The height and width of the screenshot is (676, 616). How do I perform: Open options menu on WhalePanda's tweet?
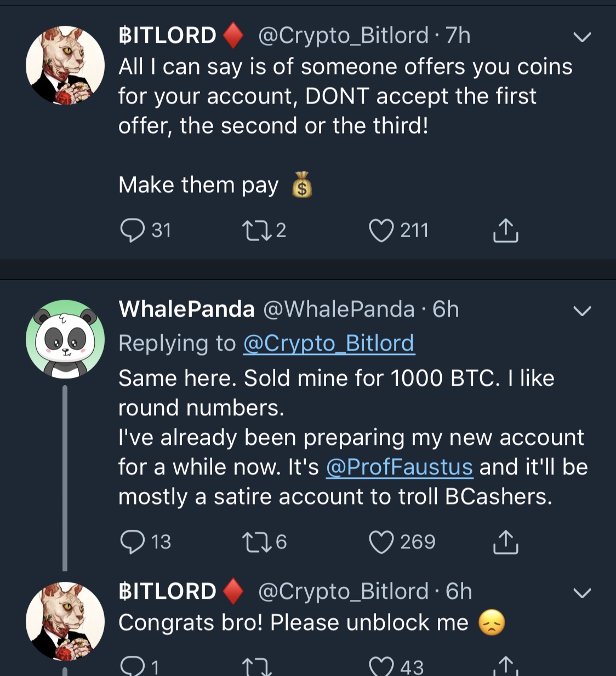(x=583, y=310)
